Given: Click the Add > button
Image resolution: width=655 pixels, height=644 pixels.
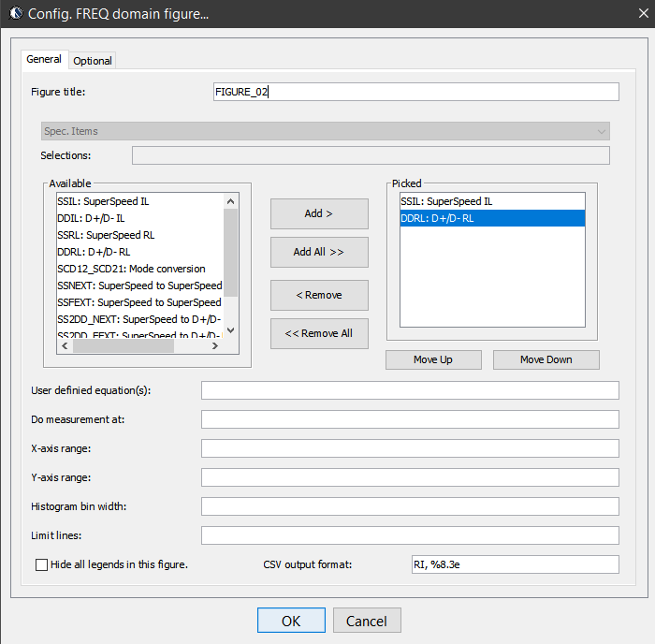Looking at the screenshot, I should coord(319,213).
